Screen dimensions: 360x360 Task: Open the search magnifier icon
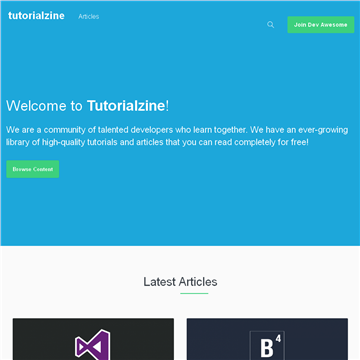[x=271, y=25]
